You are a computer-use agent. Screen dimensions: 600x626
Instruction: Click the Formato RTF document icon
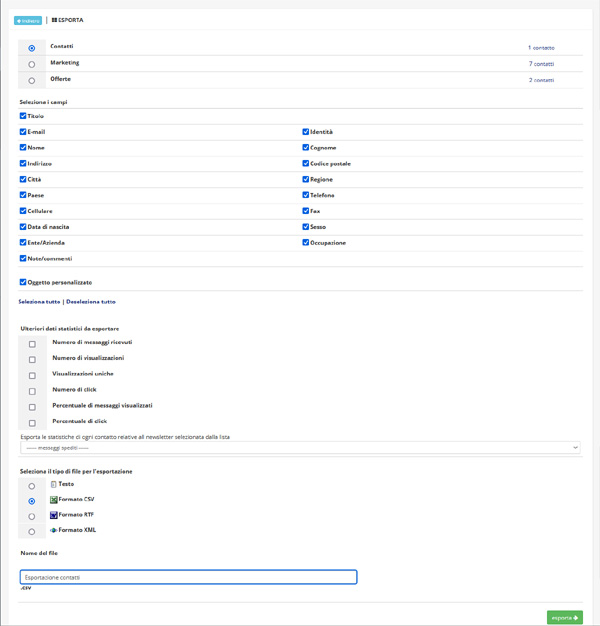tap(54, 515)
